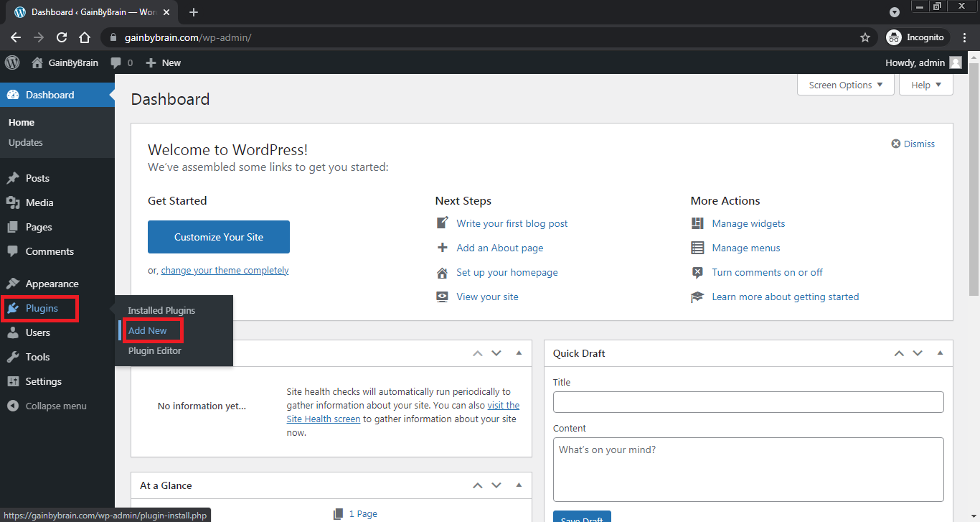Image resolution: width=980 pixels, height=522 pixels.
Task: Focus the What's on your mind textarea
Action: pos(748,470)
